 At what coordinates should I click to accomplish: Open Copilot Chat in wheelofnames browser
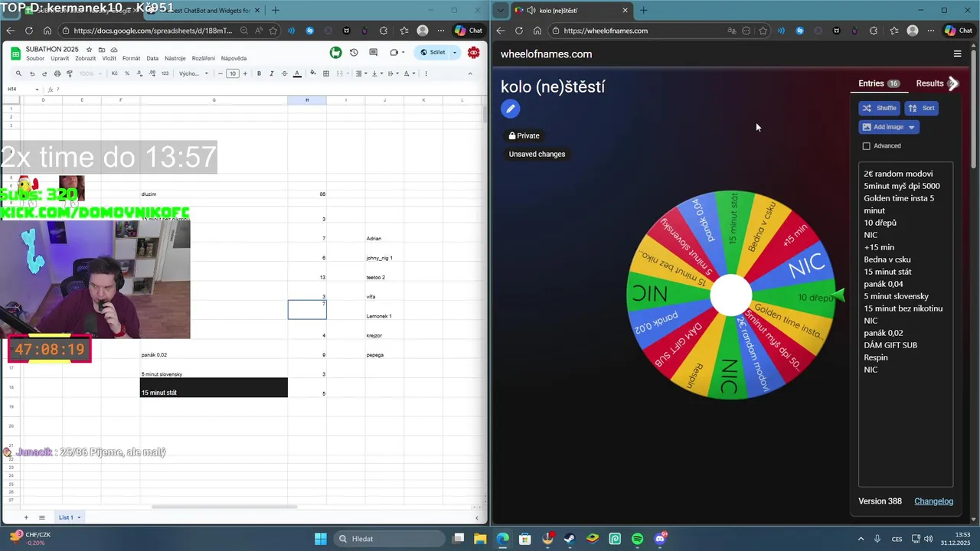[x=960, y=31]
